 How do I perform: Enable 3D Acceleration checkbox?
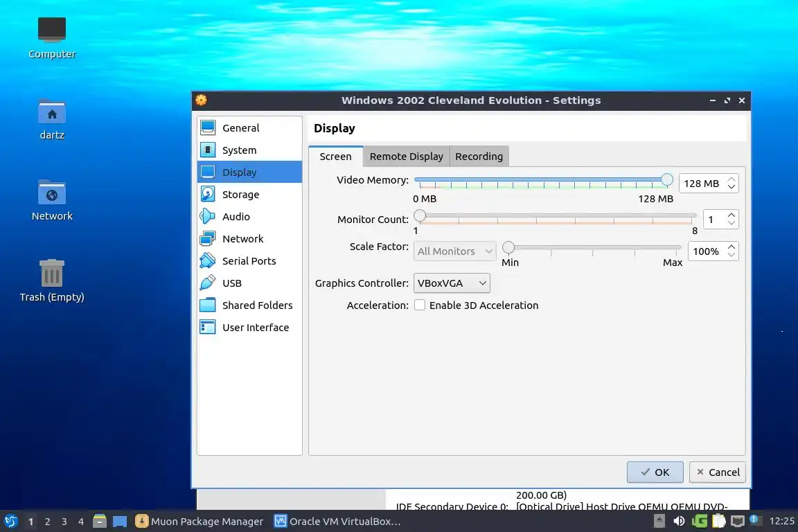(x=420, y=305)
